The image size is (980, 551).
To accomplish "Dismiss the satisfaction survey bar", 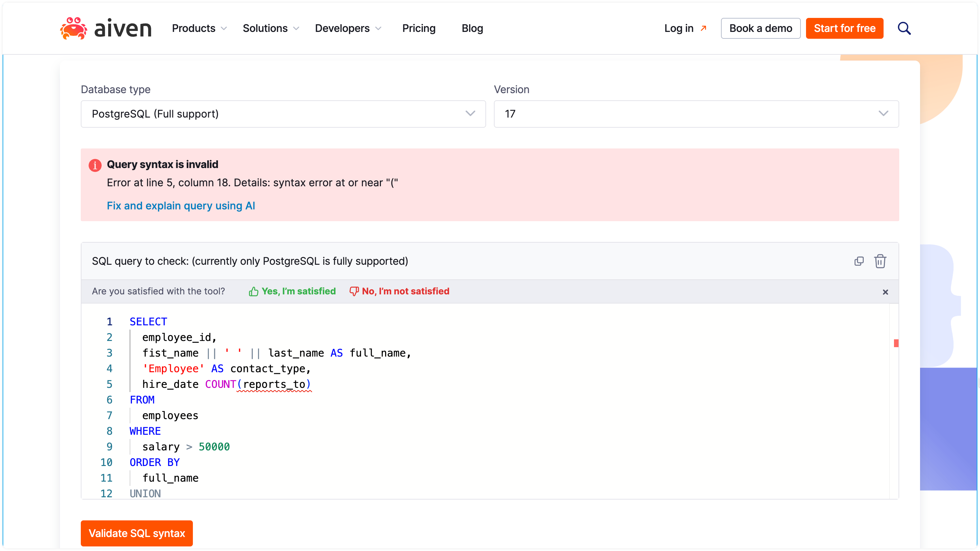I will [885, 292].
